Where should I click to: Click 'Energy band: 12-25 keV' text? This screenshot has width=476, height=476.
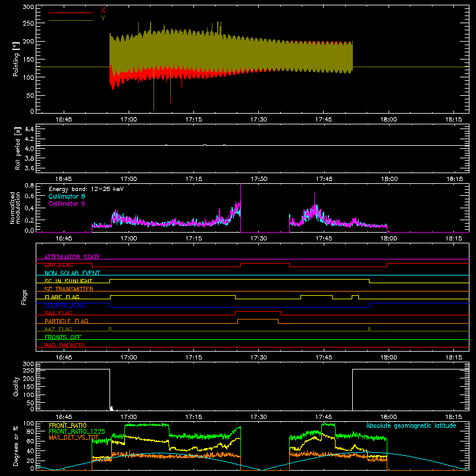click(x=86, y=189)
